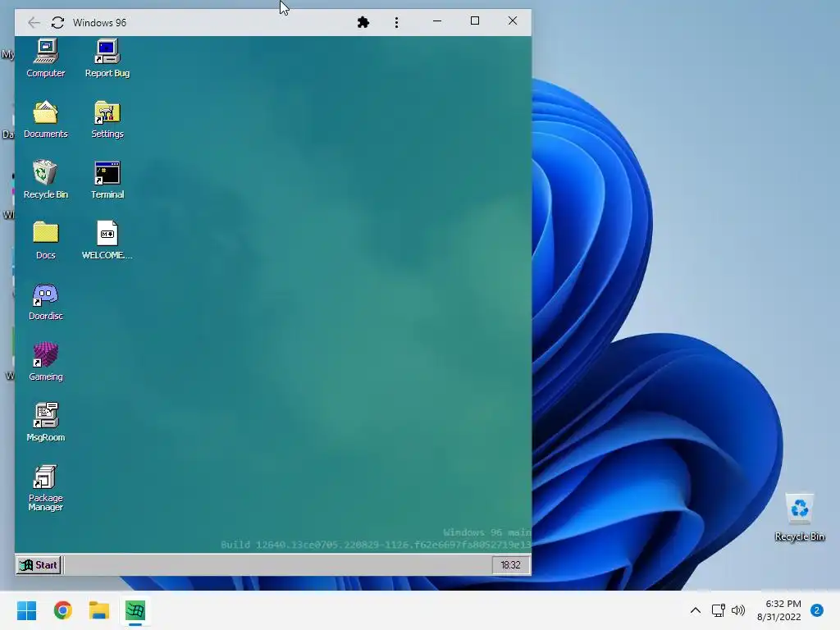Show hidden system tray icons
The image size is (840, 630).
(696, 610)
